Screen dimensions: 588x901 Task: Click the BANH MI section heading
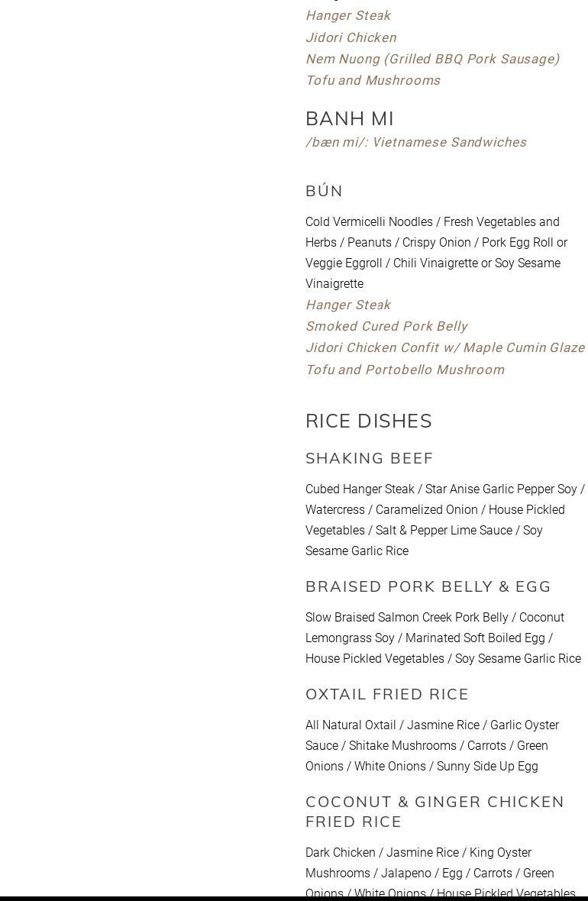click(350, 118)
